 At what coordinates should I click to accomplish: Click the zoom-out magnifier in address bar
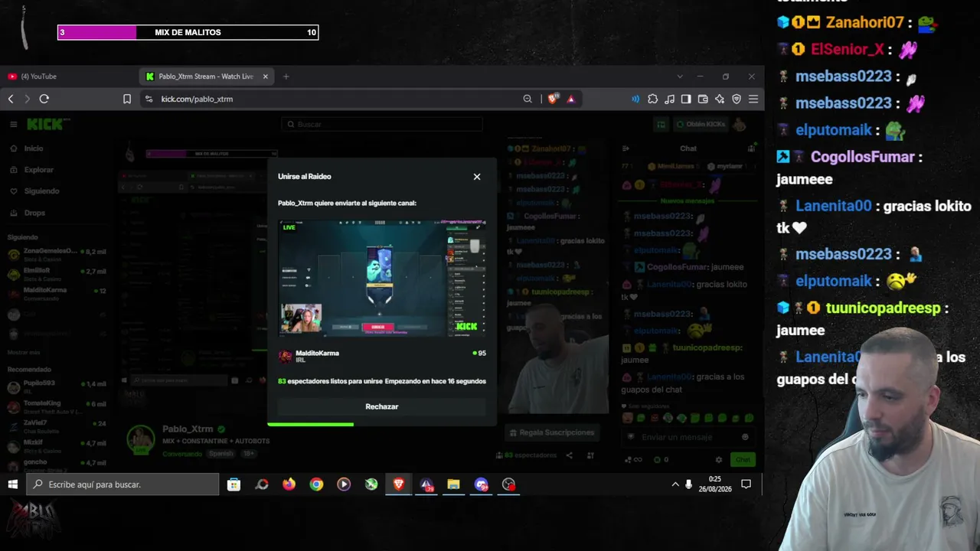(528, 99)
